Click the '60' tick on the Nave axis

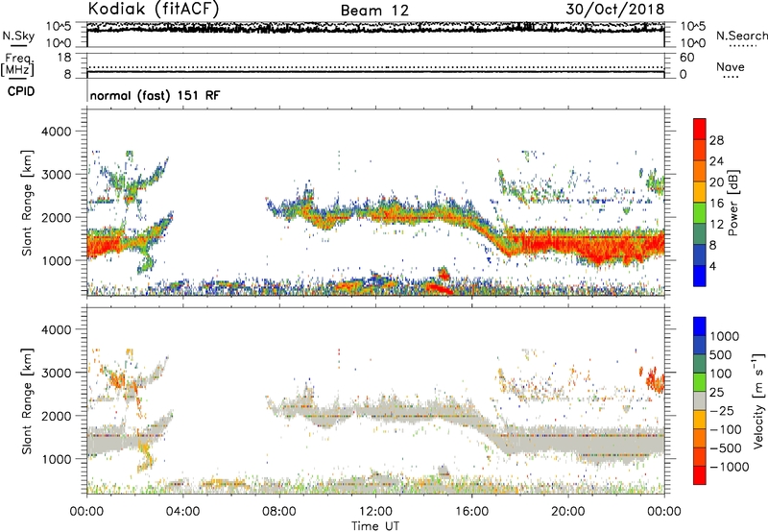click(686, 58)
